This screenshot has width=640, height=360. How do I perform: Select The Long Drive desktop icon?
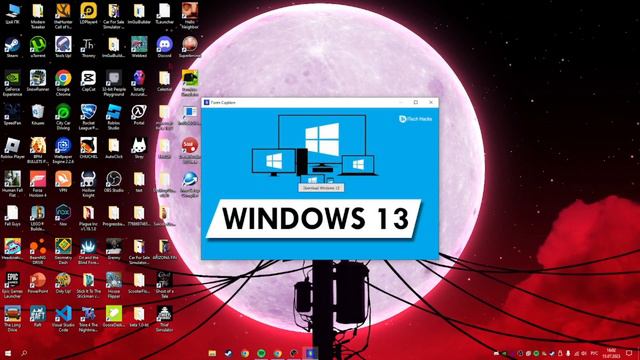[12, 318]
